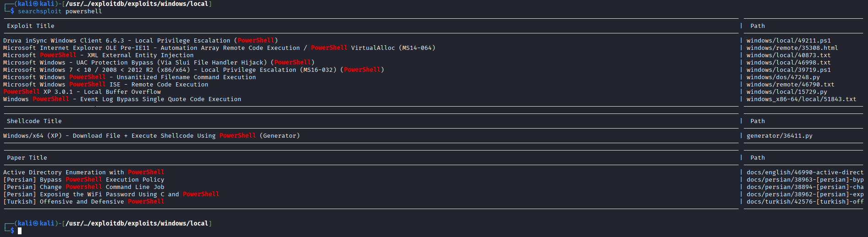Click the Windows/x64 (XP) Download File shellcode row

pyautogui.click(x=152, y=136)
